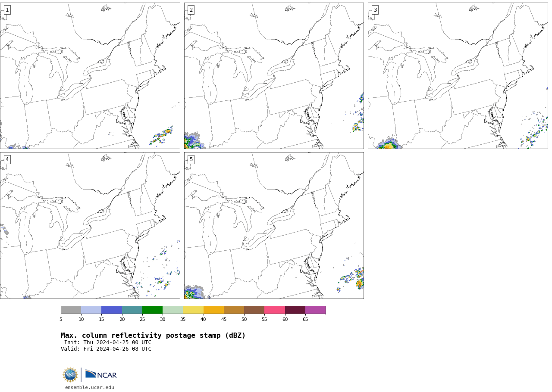Click the 'Valid: Fri 2024-04-26 08 UTC' line

click(106, 349)
